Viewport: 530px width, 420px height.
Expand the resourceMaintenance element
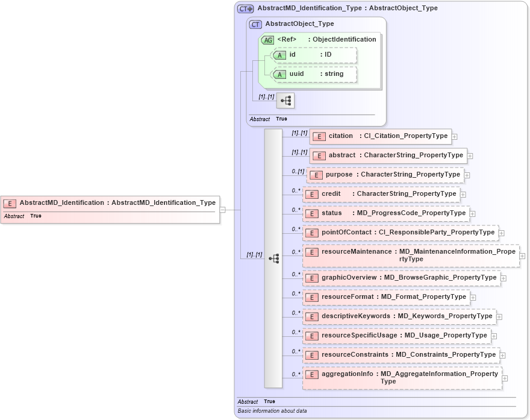tap(521, 255)
